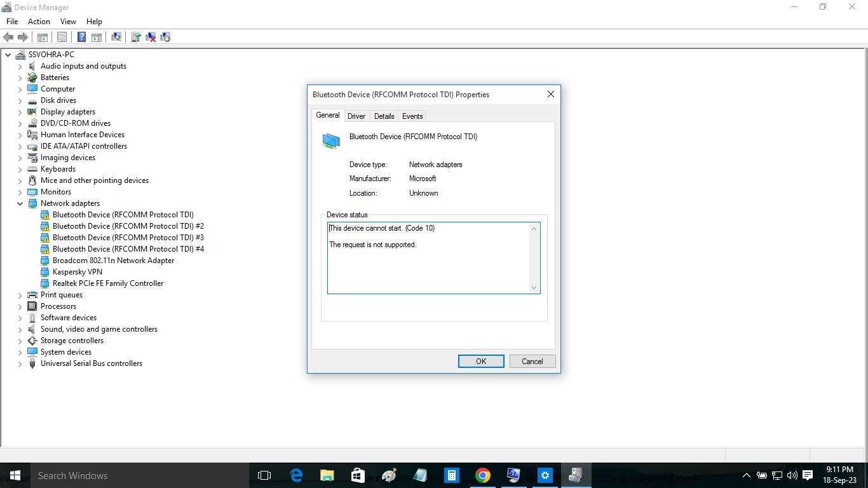Switch to the Driver tab
Screen dimensions: 868x488
tap(356, 116)
